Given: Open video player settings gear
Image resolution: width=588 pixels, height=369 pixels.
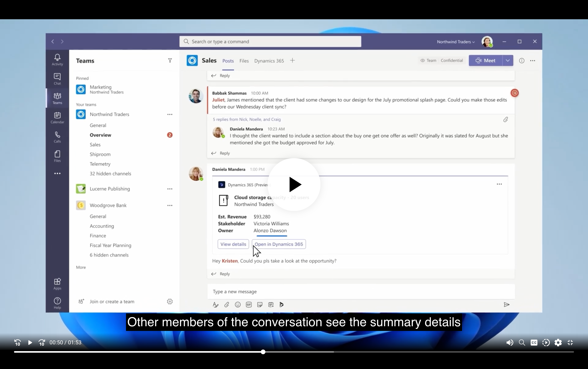Looking at the screenshot, I should pos(558,343).
